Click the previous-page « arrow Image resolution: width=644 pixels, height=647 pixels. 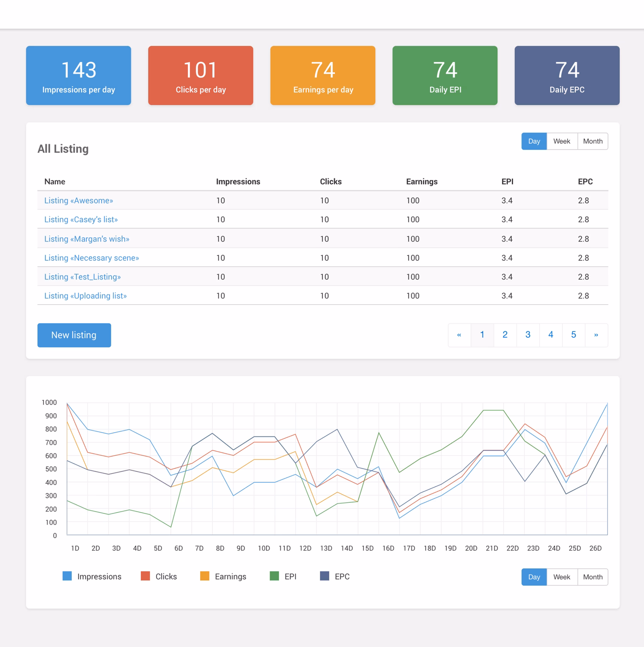[459, 335]
